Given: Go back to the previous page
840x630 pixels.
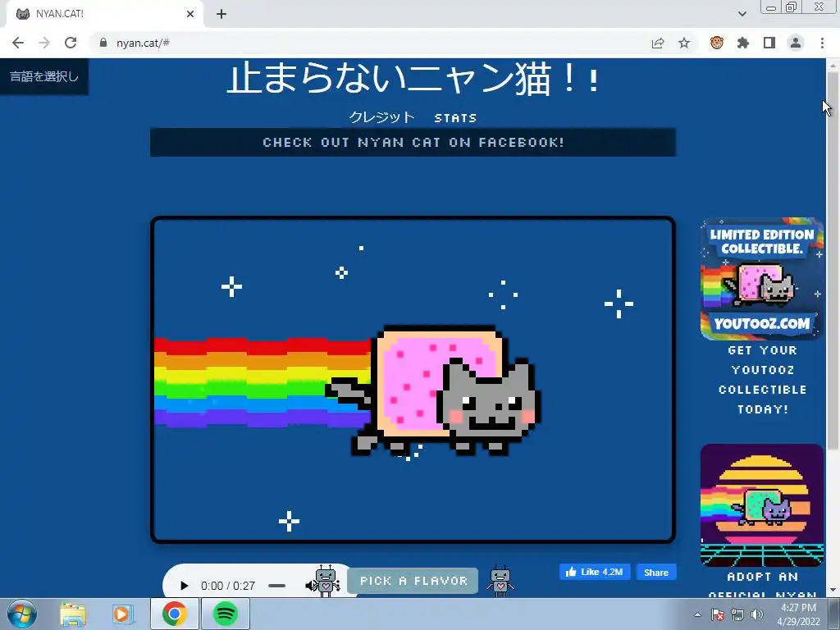Looking at the screenshot, I should [x=18, y=43].
